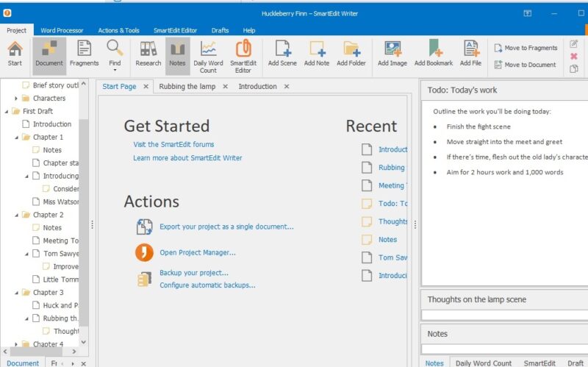
Task: Expand the Characters folder in tree
Action: (x=16, y=99)
